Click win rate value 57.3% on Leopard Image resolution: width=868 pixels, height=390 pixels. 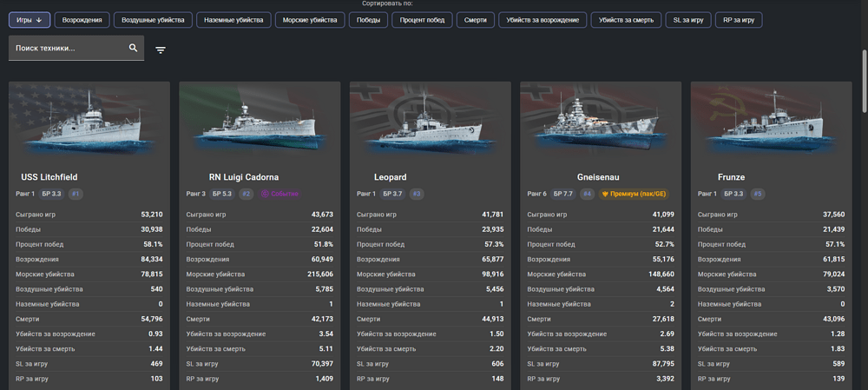pyautogui.click(x=494, y=244)
